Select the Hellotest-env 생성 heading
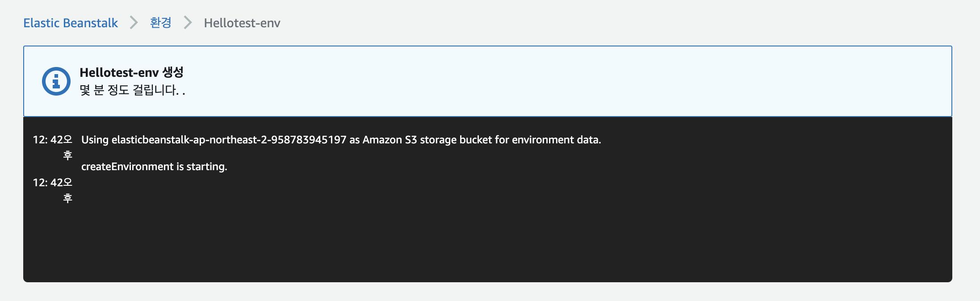 (x=131, y=72)
